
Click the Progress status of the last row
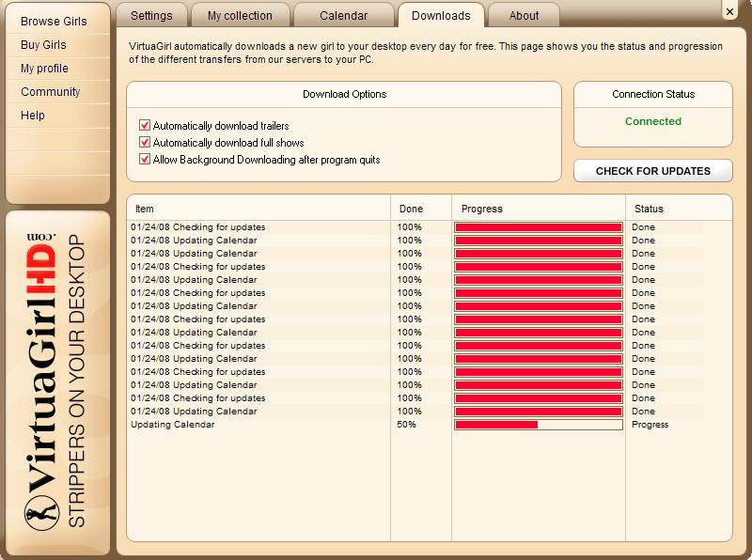click(x=650, y=425)
